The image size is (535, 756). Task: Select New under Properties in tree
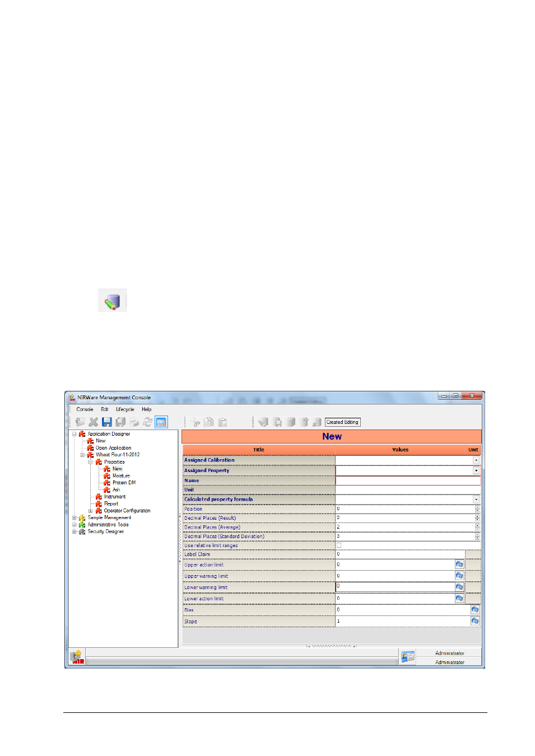point(117,469)
